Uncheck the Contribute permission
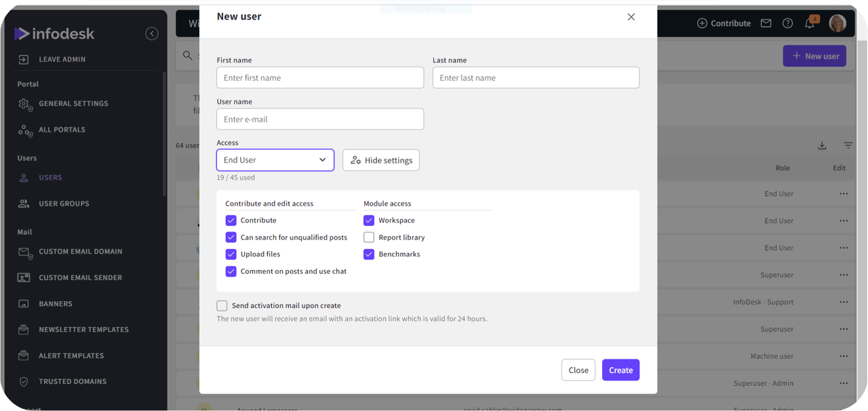Viewport: 868px width, 411px height. (x=231, y=220)
